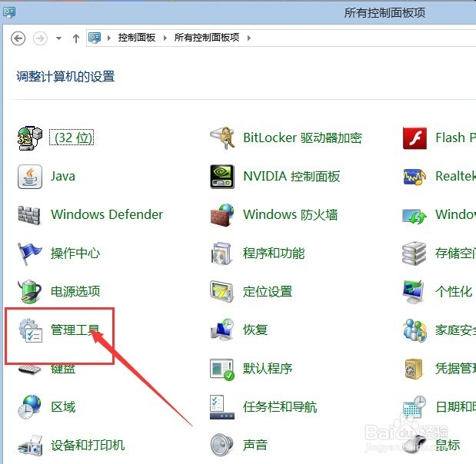
Task: Open the 默认程序 link
Action: pos(268,368)
